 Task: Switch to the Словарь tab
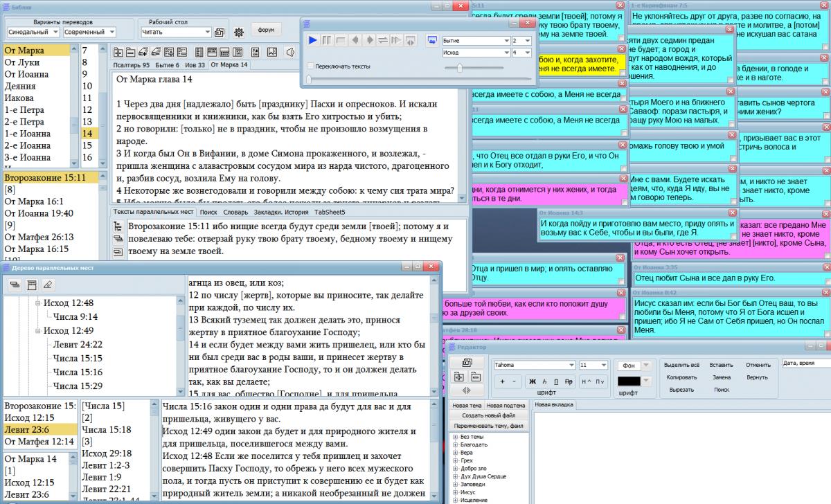pyautogui.click(x=235, y=212)
